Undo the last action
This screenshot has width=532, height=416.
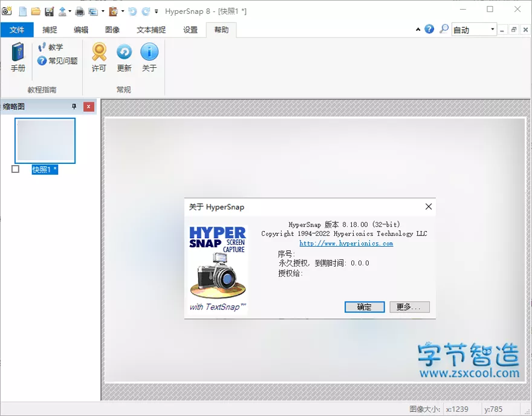[x=132, y=11]
